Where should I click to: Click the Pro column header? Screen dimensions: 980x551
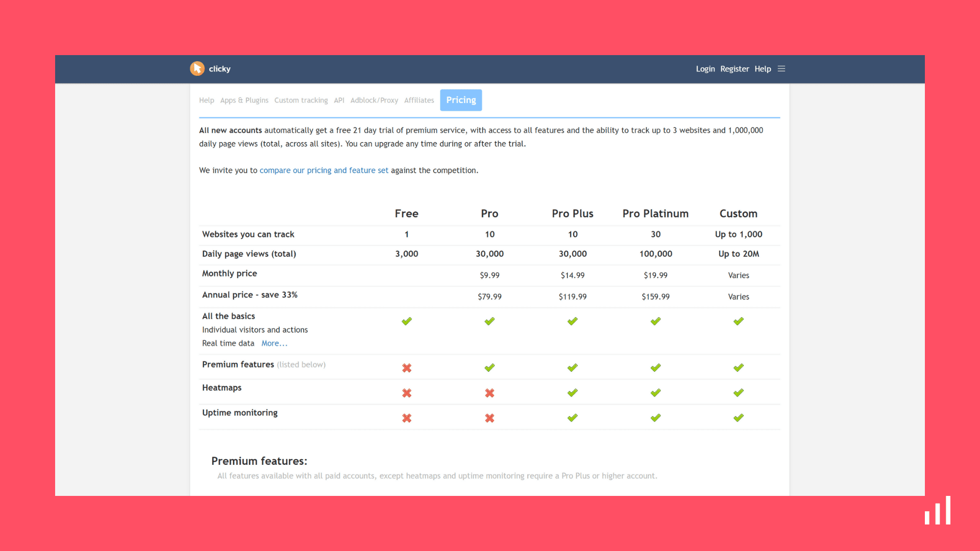[x=489, y=214]
